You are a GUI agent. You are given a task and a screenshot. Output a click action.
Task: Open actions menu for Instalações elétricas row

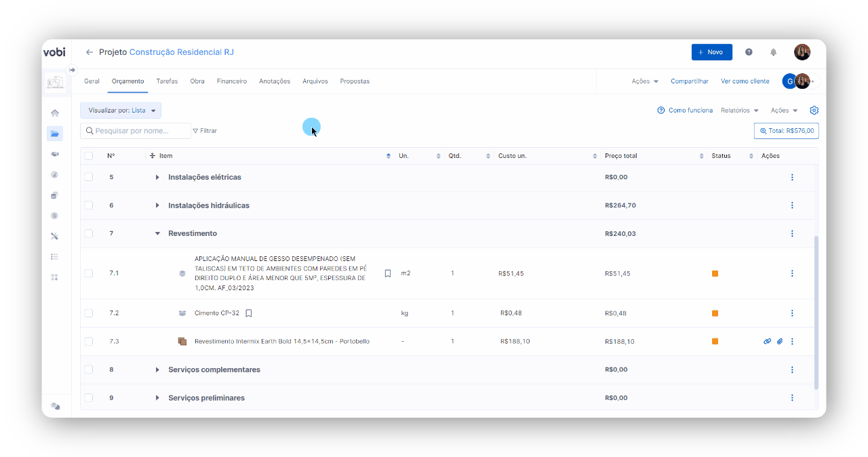pos(792,178)
